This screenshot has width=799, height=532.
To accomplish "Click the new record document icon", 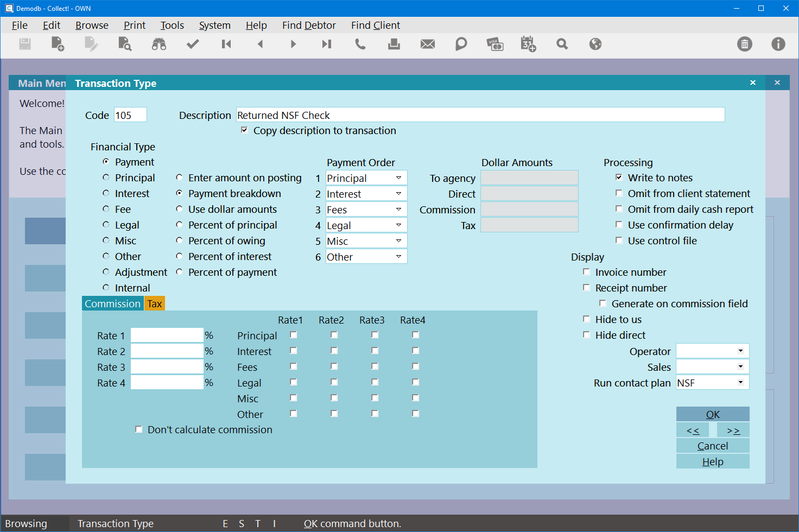I will coord(58,44).
